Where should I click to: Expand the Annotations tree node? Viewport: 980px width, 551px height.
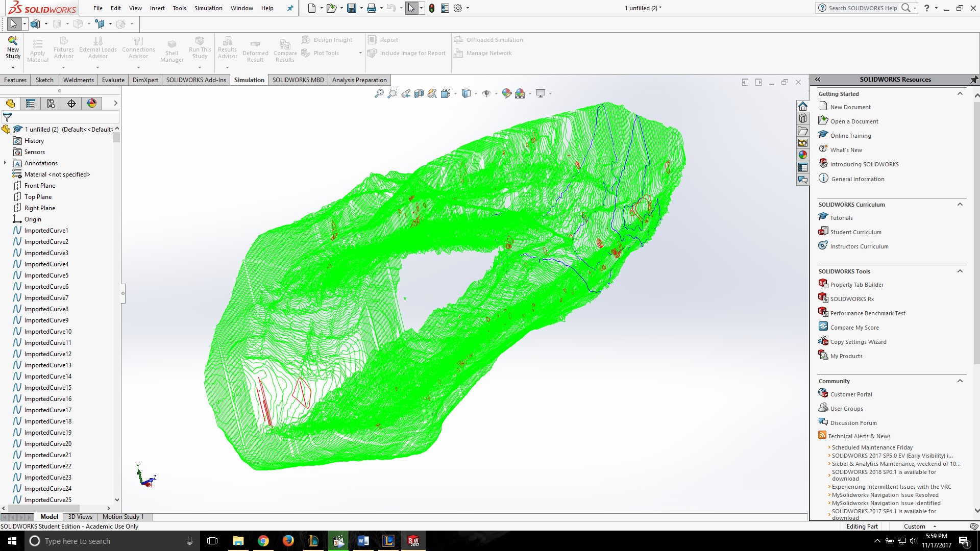(5, 163)
